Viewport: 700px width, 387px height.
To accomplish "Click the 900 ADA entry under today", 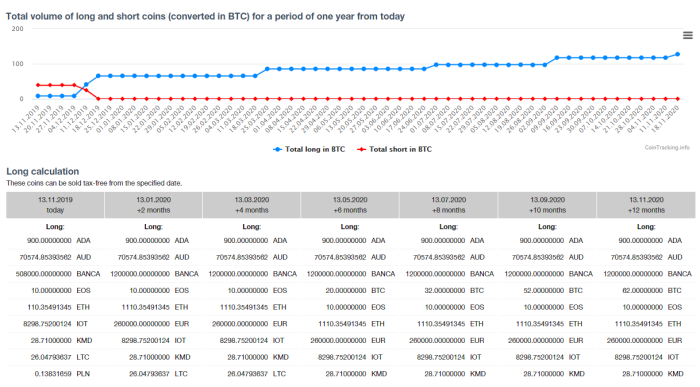I will [58, 241].
